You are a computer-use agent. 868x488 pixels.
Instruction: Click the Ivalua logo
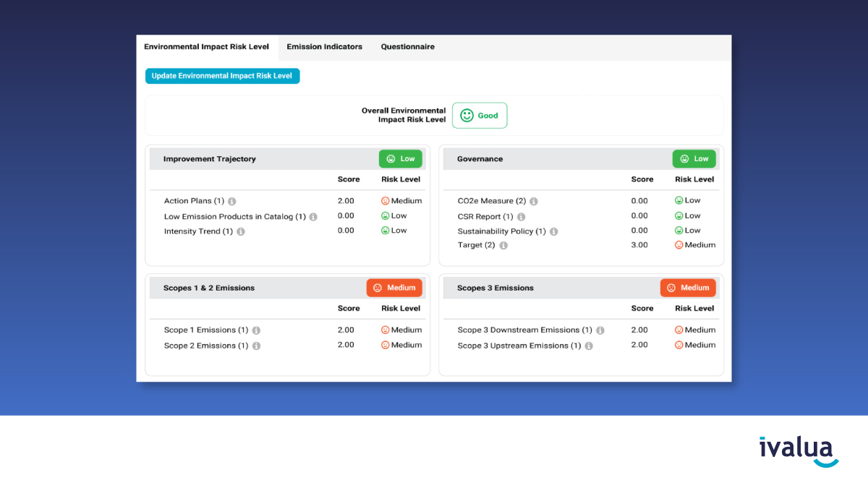coord(799,450)
